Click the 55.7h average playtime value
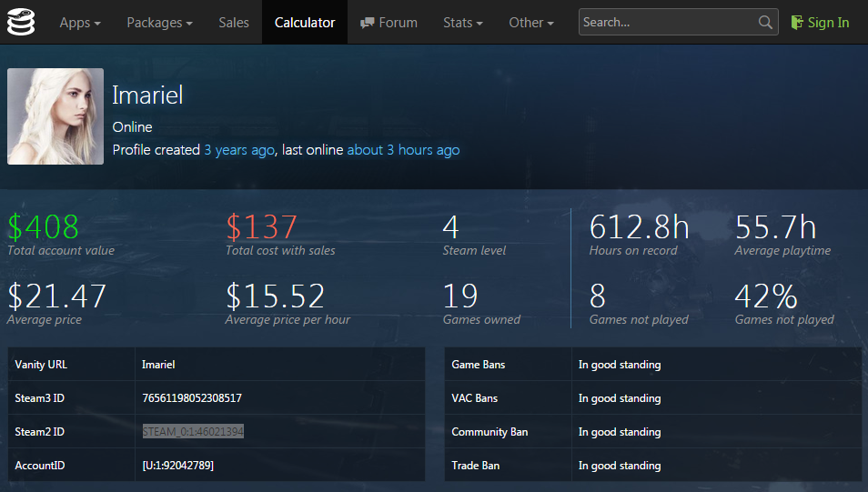Image resolution: width=868 pixels, height=492 pixels. click(x=775, y=227)
